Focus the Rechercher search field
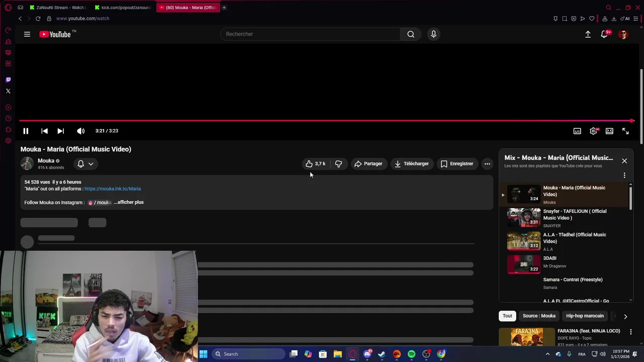644x362 pixels. click(x=310, y=34)
